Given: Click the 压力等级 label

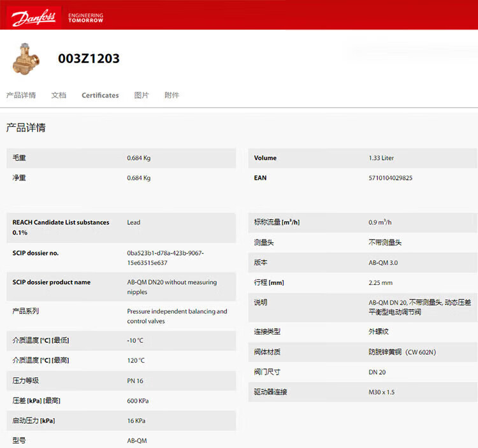Looking at the screenshot, I should pyautogui.click(x=25, y=380).
